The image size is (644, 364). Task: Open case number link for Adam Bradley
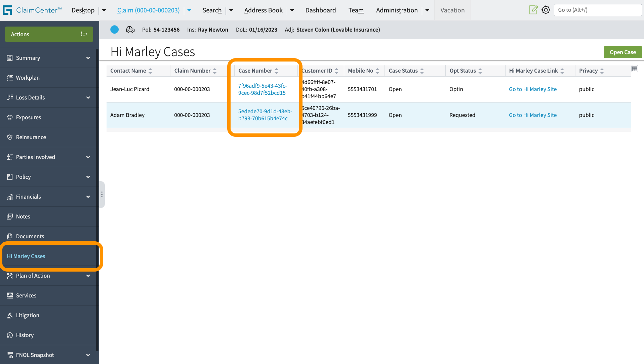265,115
